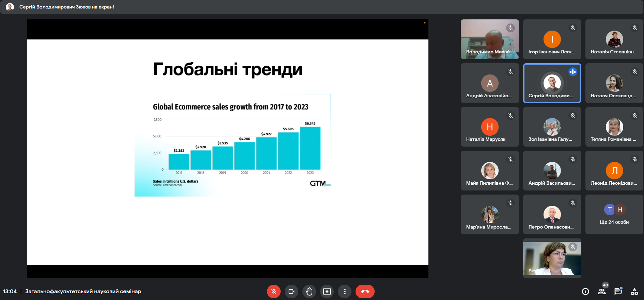The height and width of the screenshot is (300, 644).
Task: Click the Загальнофакультетський науковий семінар meeting title
Action: point(83,291)
